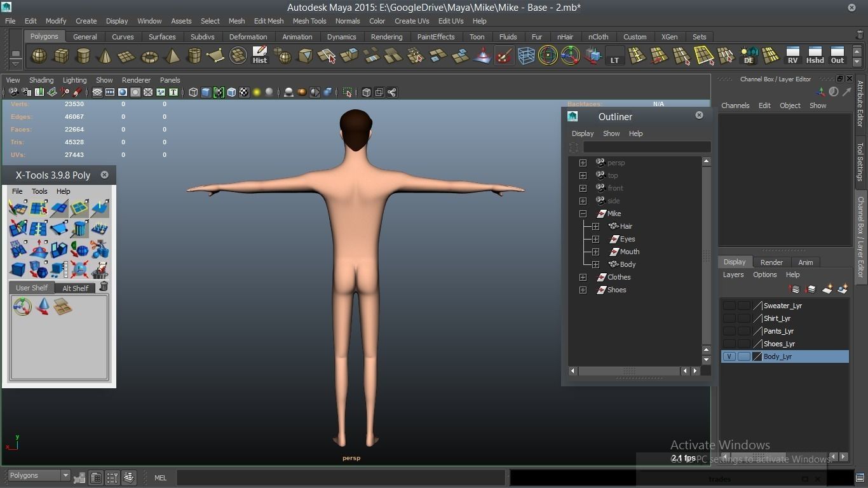Switch to the Rendering shelf tab

386,37
